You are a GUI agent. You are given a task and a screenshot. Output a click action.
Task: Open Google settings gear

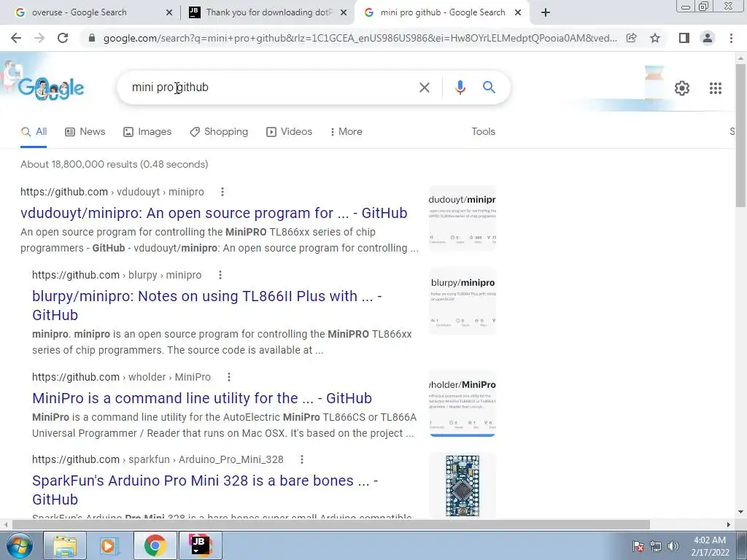pos(682,88)
